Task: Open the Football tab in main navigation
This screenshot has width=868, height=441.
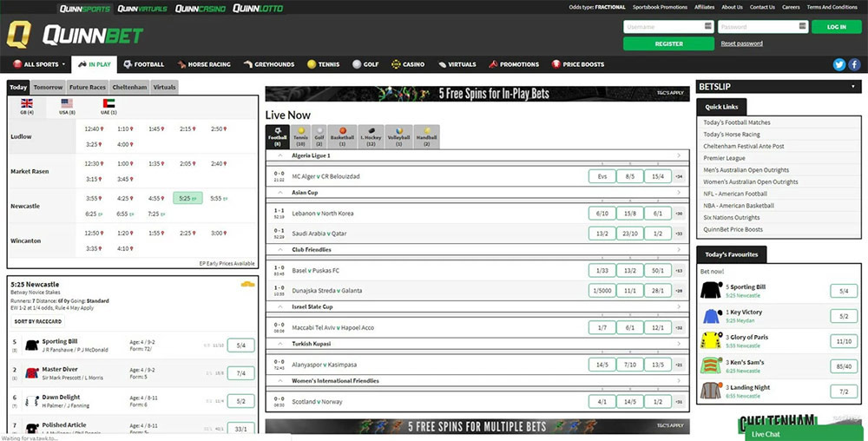Action: pos(143,64)
